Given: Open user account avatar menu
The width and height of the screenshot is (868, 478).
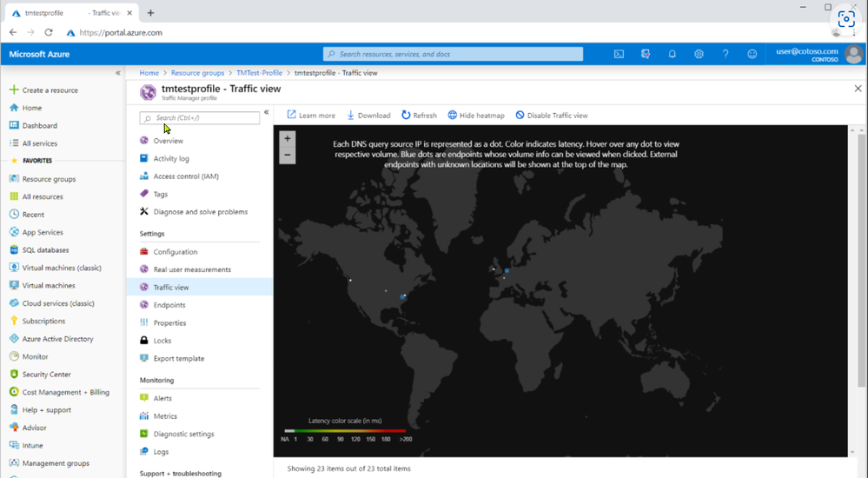Looking at the screenshot, I should point(853,54).
